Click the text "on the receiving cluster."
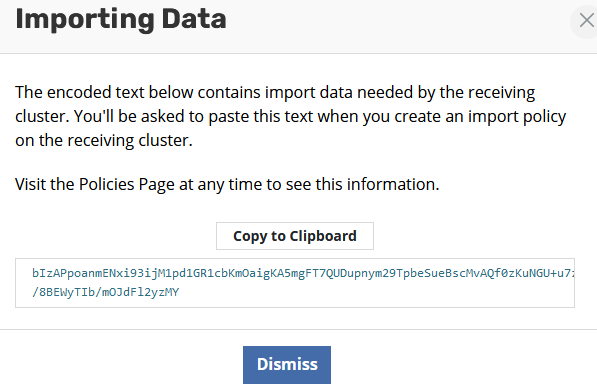The width and height of the screenshot is (597, 392). (x=104, y=140)
